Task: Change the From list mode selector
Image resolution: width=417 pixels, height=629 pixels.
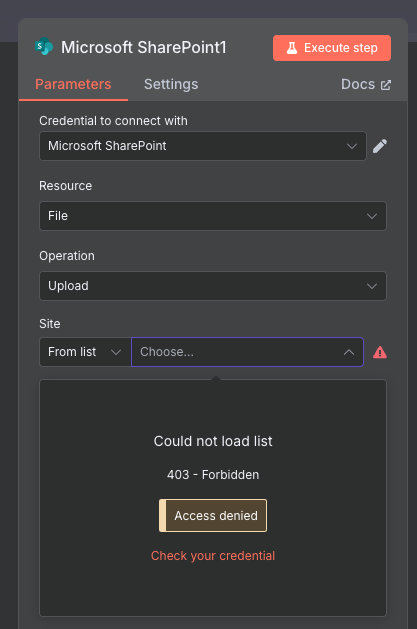Action: tap(85, 352)
